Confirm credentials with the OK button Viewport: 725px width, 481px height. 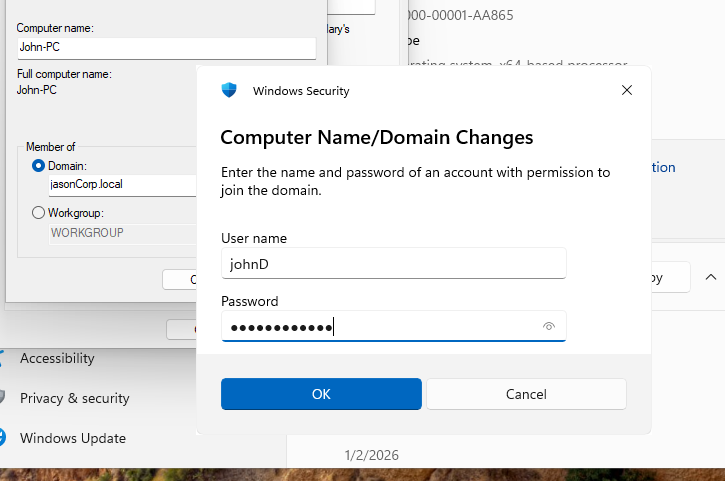click(321, 394)
